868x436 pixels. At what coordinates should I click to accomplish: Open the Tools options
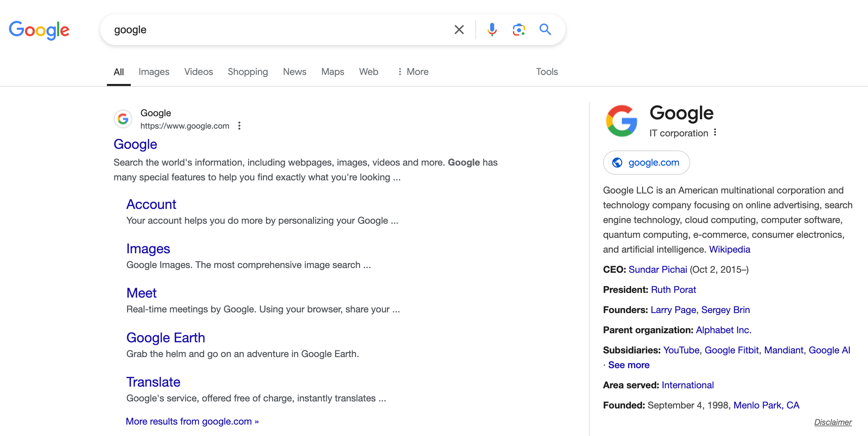tap(546, 72)
